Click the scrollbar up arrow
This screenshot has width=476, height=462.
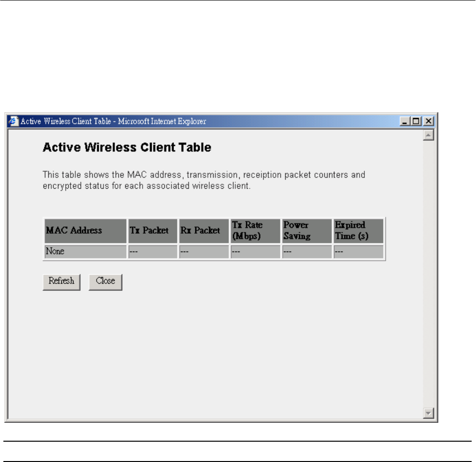click(428, 135)
